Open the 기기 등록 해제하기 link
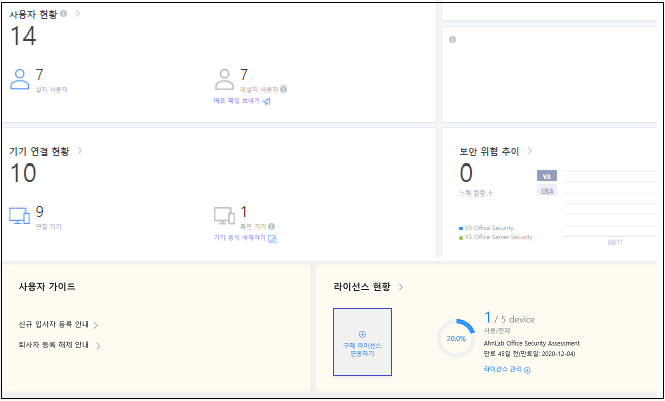 pyautogui.click(x=245, y=238)
